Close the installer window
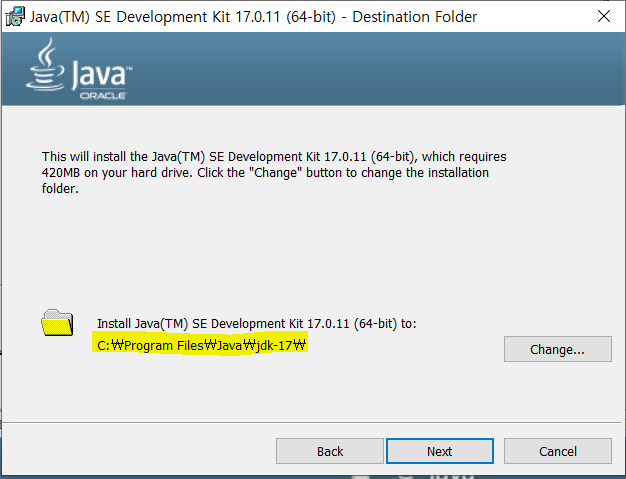The height and width of the screenshot is (479, 626). (604, 16)
